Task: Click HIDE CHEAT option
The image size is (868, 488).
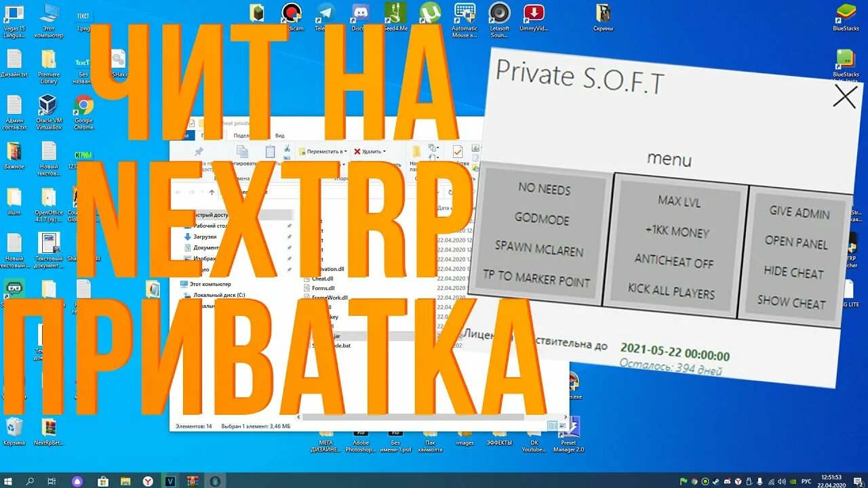Action: coord(794,271)
